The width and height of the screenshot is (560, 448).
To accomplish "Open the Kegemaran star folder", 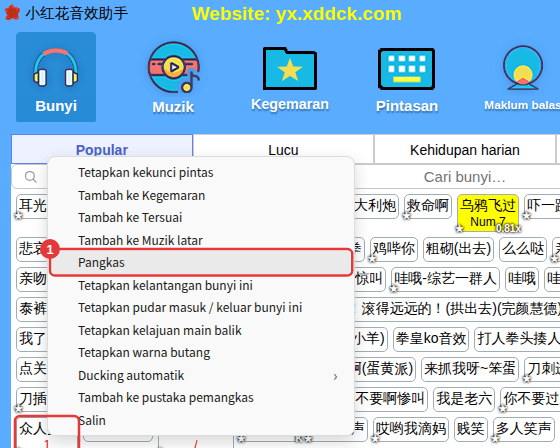I will point(290,79).
